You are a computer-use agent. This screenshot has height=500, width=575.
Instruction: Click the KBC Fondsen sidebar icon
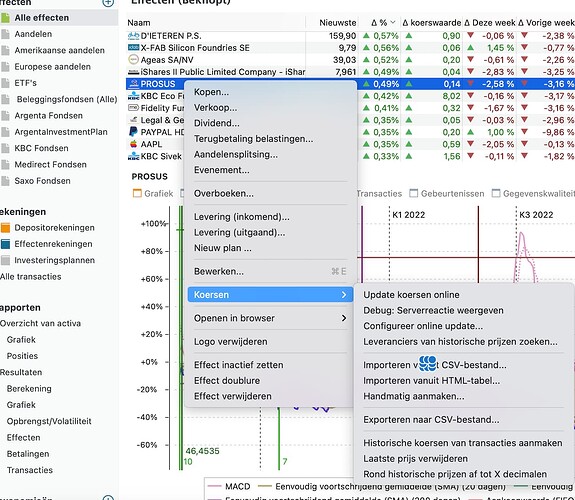(5, 148)
